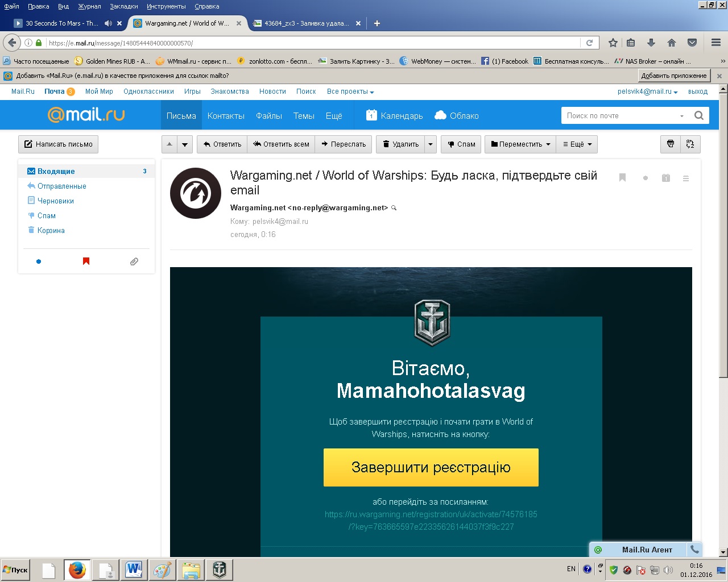The height and width of the screenshot is (582, 728).
Task: Filter flagged mail with the red flag
Action: click(86, 261)
